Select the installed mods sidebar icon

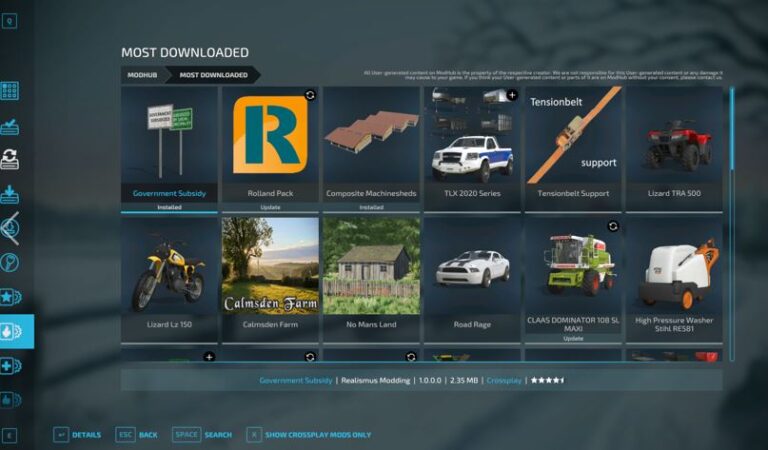pyautogui.click(x=10, y=126)
